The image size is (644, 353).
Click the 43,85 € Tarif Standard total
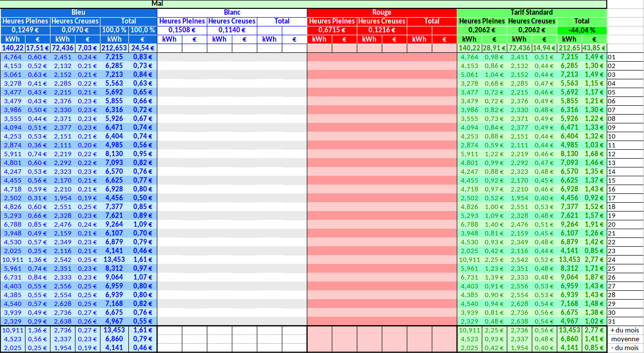[x=594, y=48]
